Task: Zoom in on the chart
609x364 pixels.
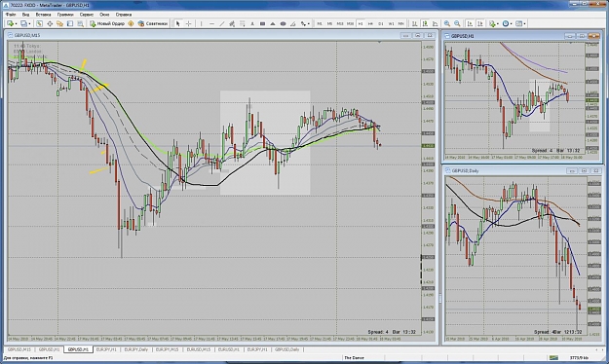Action: 447,23
